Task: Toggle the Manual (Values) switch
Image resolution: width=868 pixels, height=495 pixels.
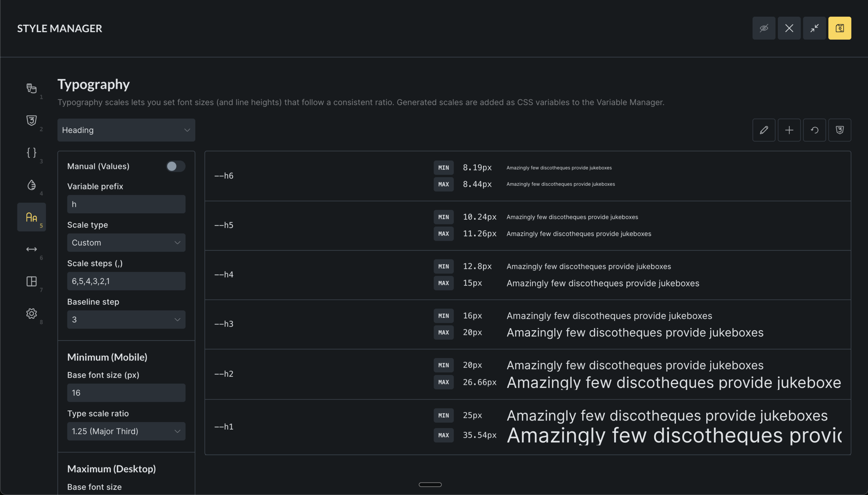Action: pos(175,166)
